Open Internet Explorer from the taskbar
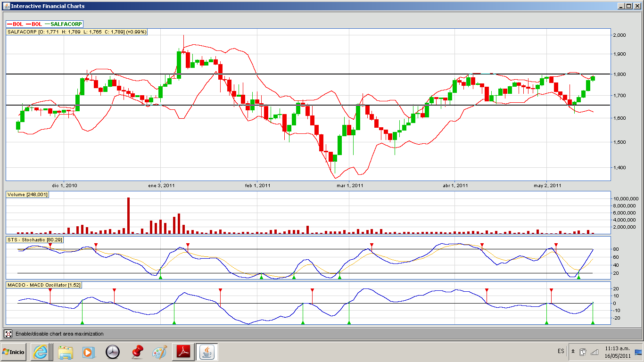This screenshot has height=362, width=644. [x=40, y=352]
